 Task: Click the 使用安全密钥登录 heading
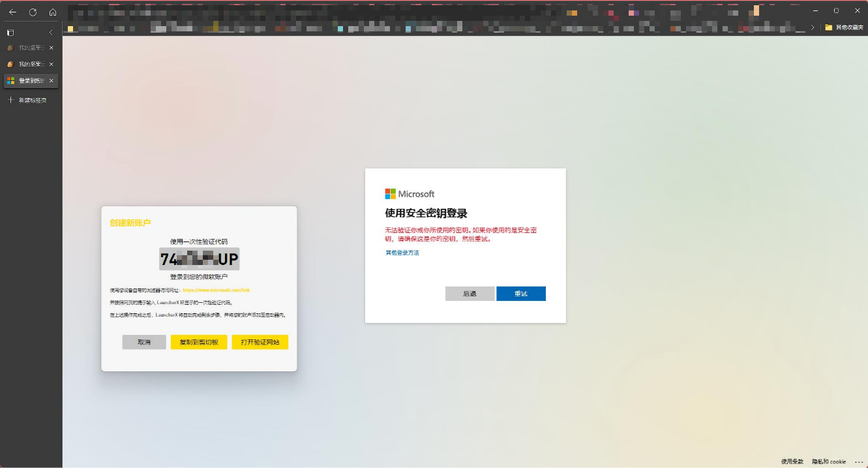(427, 213)
